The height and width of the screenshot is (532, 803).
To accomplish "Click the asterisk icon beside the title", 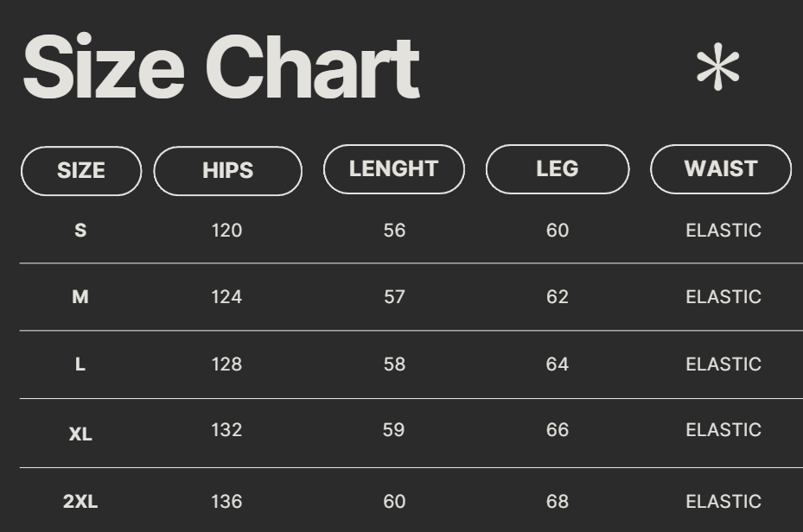I will pyautogui.click(x=717, y=68).
